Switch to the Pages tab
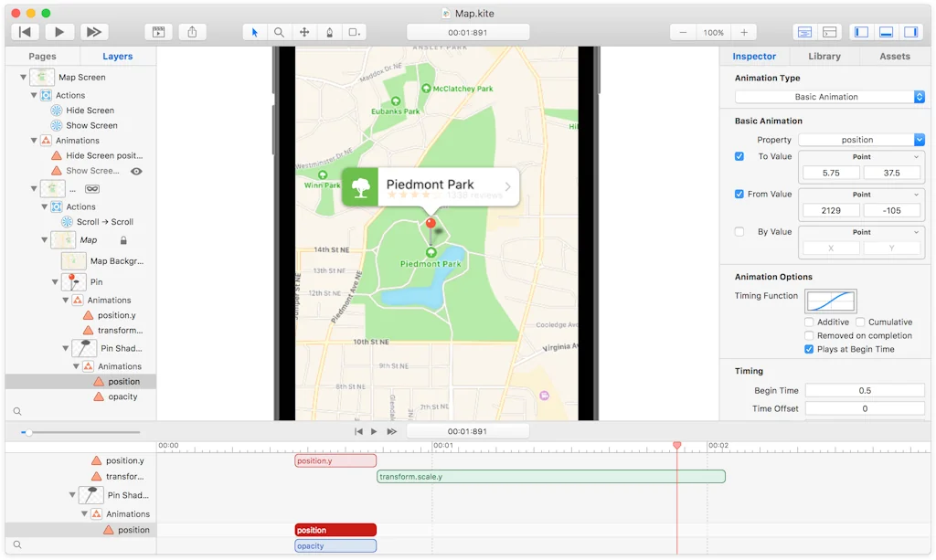This screenshot has height=560, width=936. tap(42, 56)
